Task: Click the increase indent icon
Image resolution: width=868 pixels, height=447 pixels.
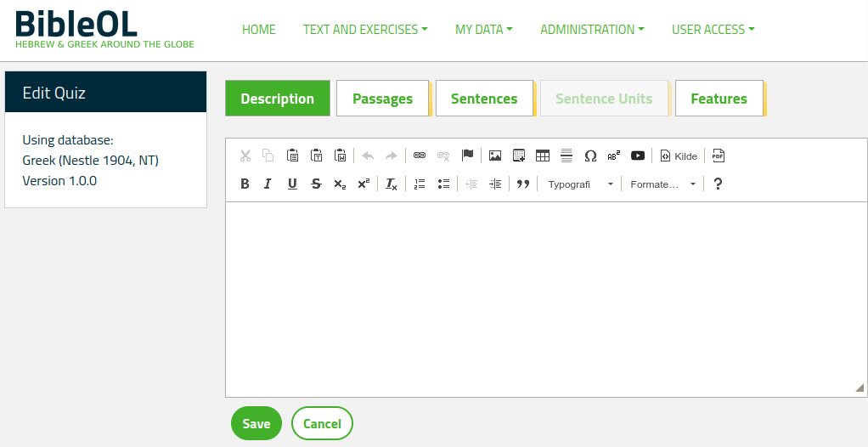Action: click(x=495, y=184)
